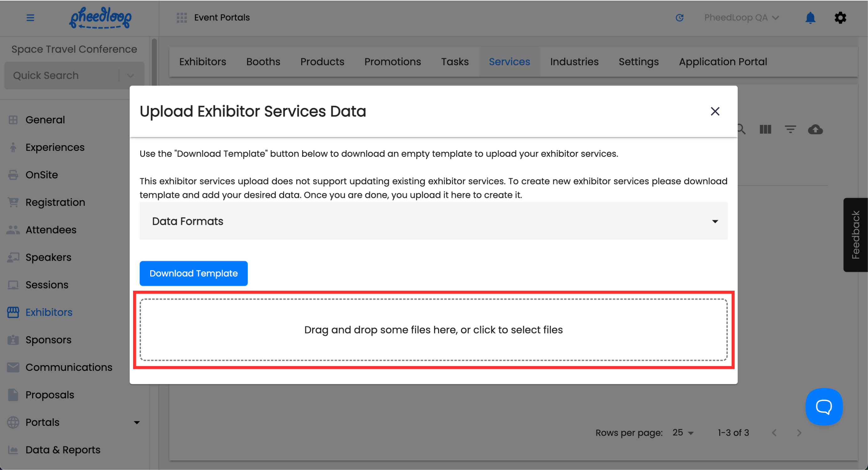Open the Event Portals grid icon

pyautogui.click(x=182, y=18)
